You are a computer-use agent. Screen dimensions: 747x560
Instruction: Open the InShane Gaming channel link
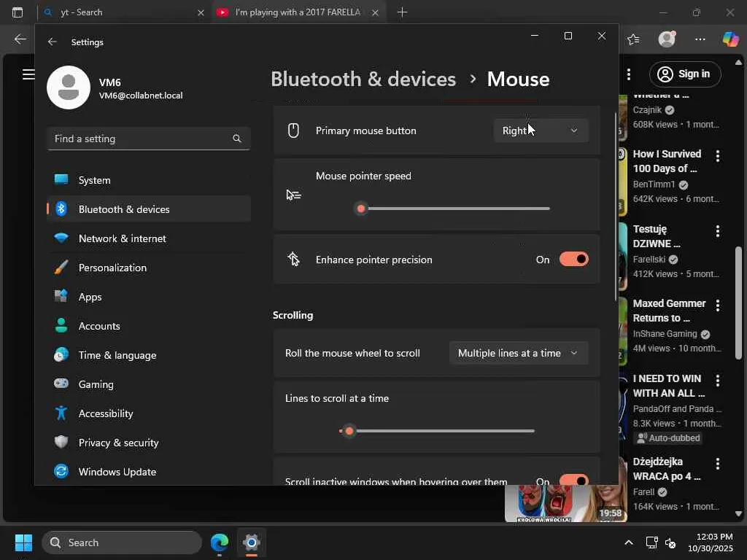665,334
